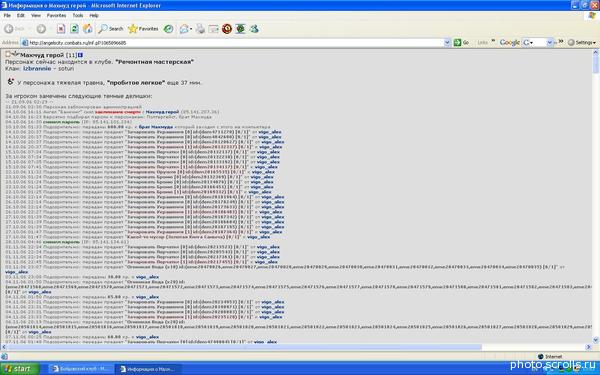600x375 pixels.
Task: Switch to the Информация о Махм... taskbar window
Action: [148, 369]
